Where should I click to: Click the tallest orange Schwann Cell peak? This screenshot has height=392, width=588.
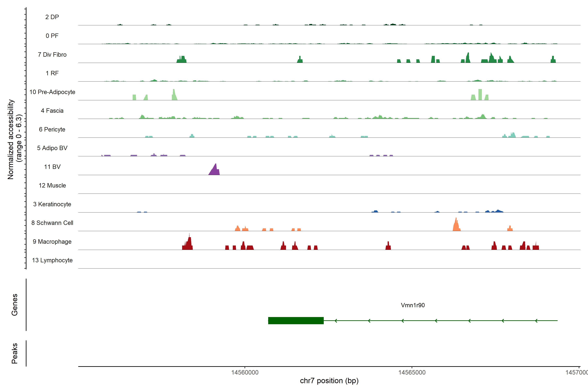pos(456,225)
